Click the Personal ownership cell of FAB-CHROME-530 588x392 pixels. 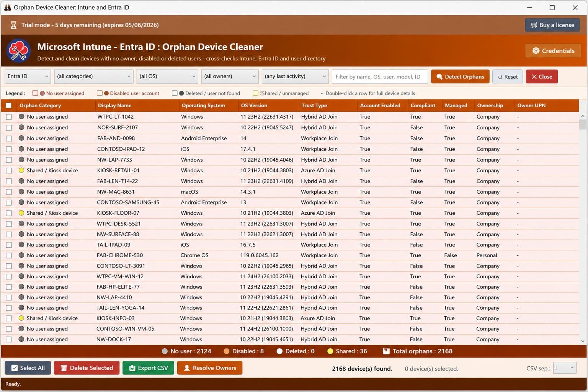point(487,255)
